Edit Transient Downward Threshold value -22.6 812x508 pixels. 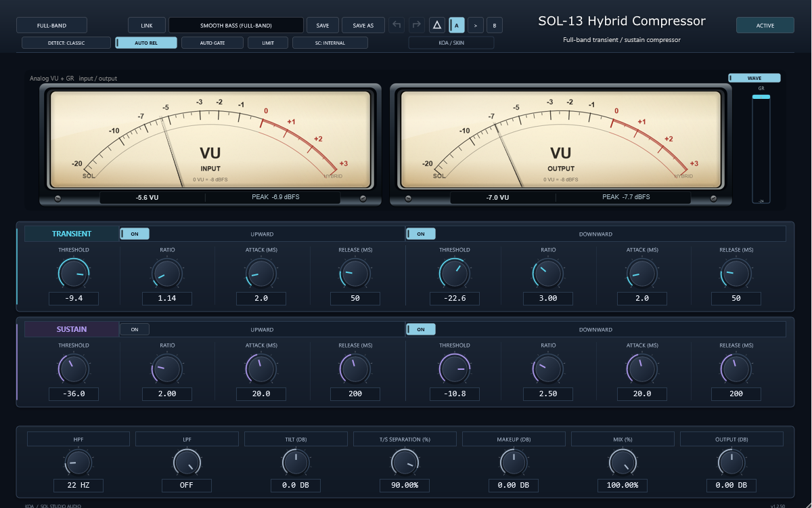455,298
